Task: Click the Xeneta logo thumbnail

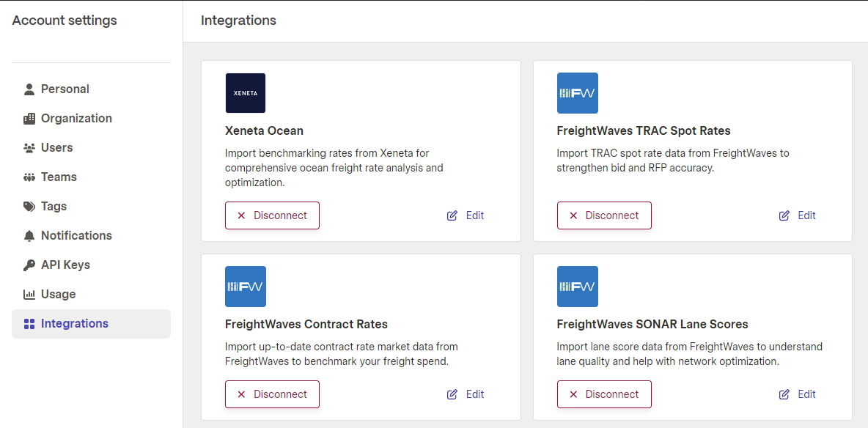Action: coord(246,93)
